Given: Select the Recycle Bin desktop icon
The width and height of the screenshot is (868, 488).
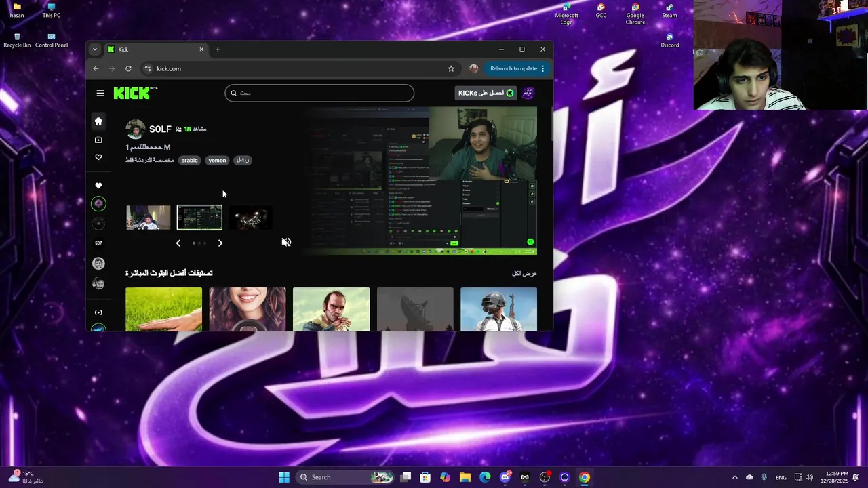Looking at the screenshot, I should click(17, 41).
